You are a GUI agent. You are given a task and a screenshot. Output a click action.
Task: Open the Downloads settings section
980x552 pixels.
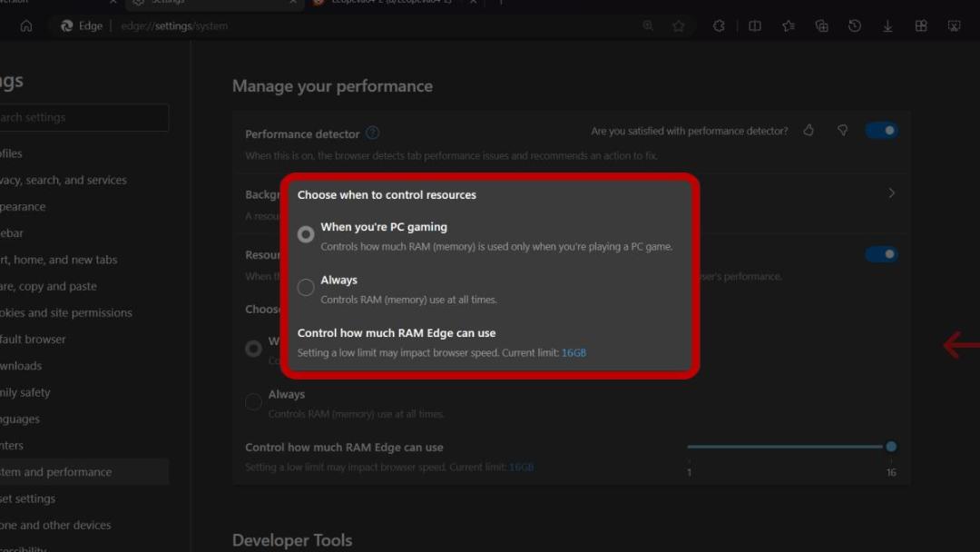[x=21, y=366]
